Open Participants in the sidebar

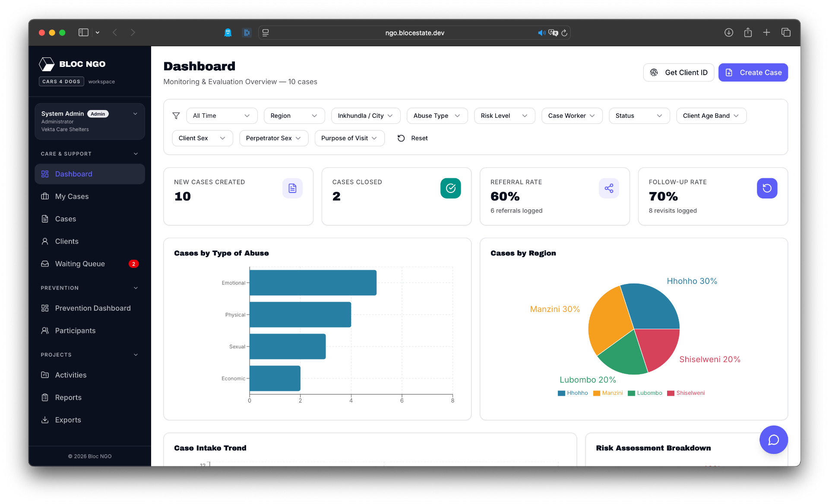click(x=89, y=331)
